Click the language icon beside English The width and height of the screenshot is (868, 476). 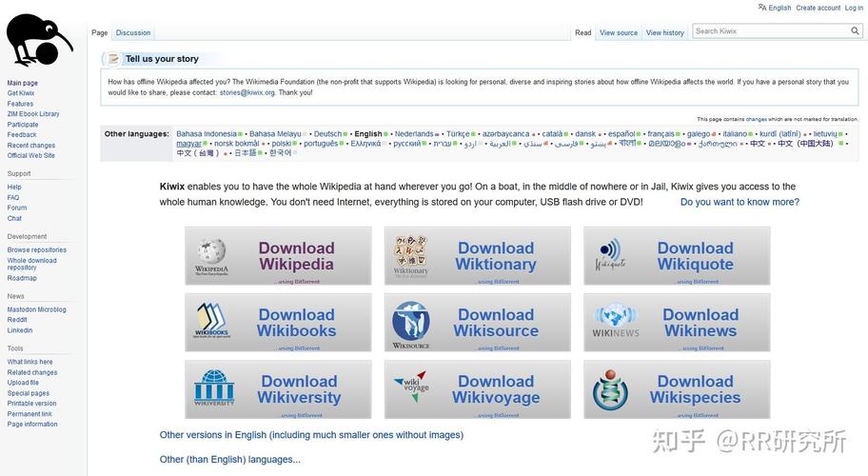pos(762,8)
